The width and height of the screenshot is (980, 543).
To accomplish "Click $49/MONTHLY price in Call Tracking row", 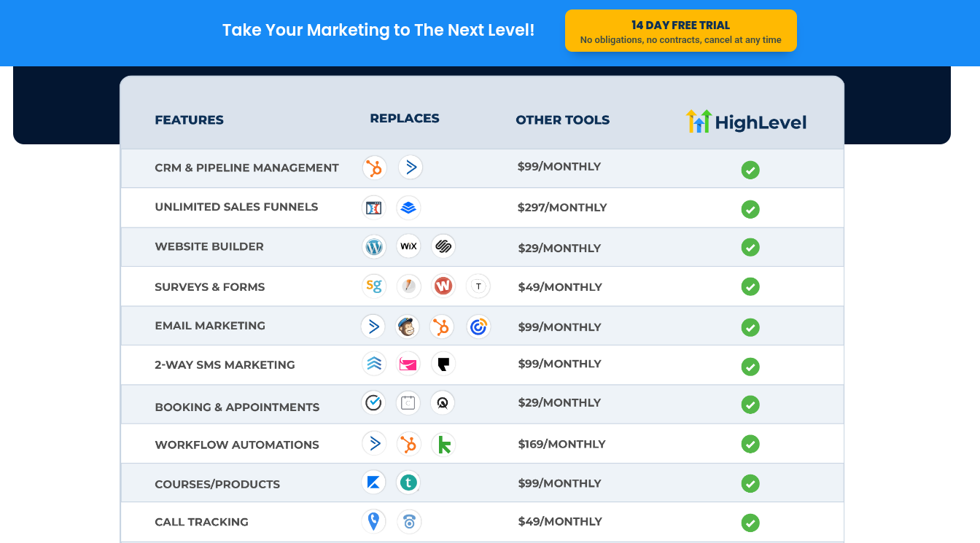I will click(560, 521).
